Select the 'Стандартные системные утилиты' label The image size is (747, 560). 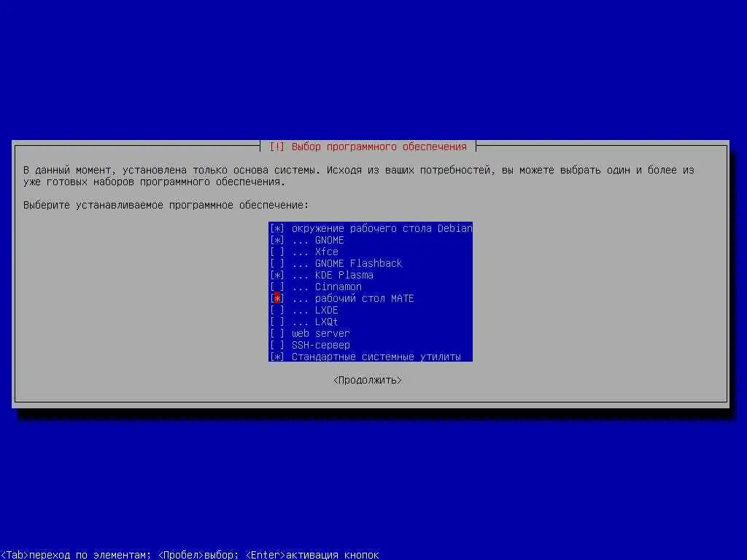[x=376, y=357]
